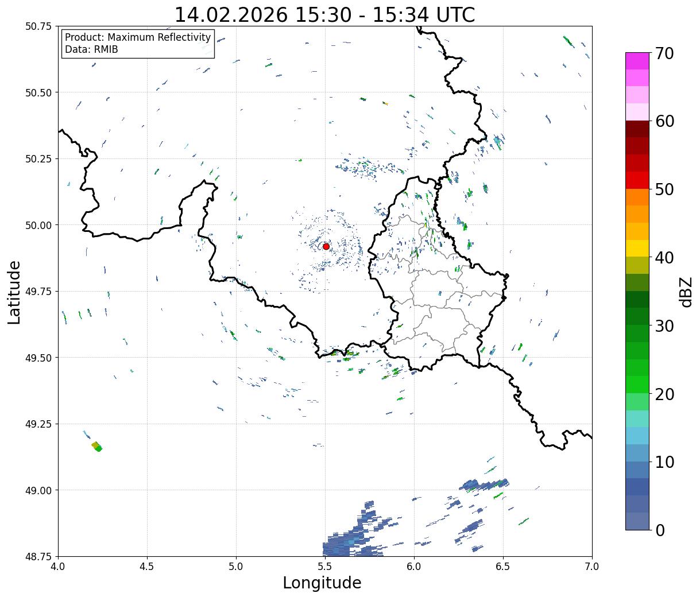Click the red radar location marker

click(326, 246)
